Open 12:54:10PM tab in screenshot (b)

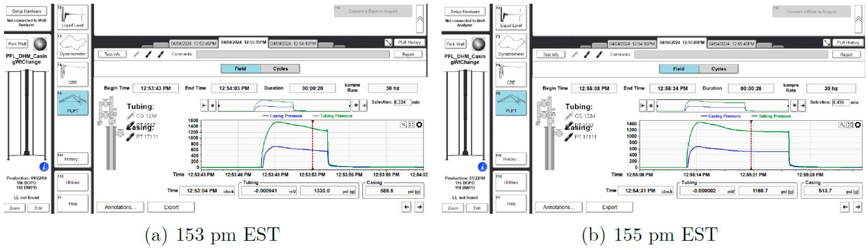[632, 44]
